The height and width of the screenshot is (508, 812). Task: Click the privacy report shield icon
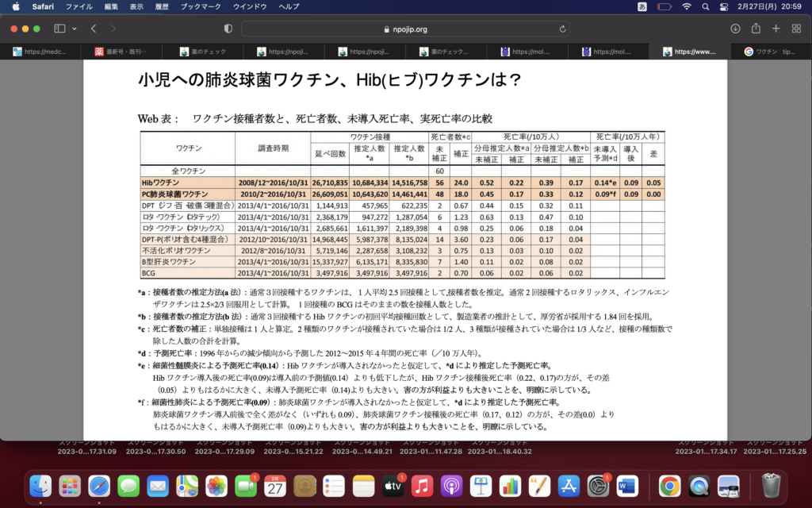(228, 29)
